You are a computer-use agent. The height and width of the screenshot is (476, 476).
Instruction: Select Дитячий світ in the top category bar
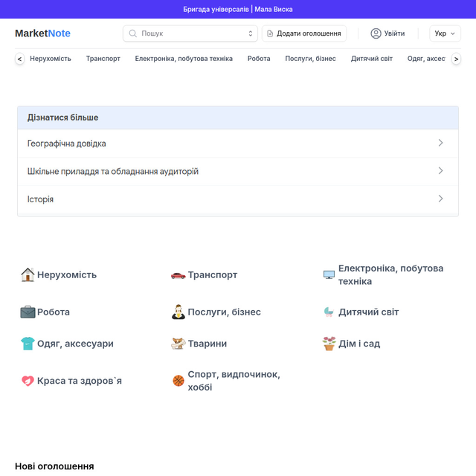[372, 59]
